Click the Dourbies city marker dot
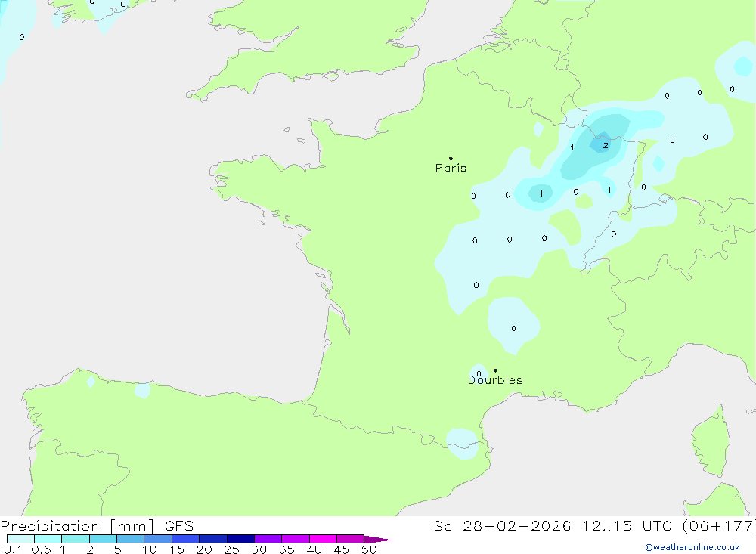Viewport: 756px width, 554px height. [x=495, y=370]
